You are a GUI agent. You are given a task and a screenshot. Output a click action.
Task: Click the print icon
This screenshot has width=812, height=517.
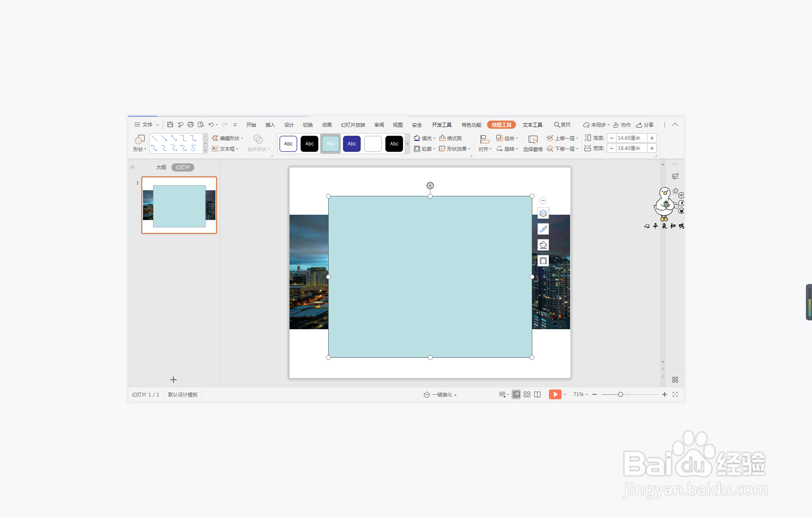point(190,125)
